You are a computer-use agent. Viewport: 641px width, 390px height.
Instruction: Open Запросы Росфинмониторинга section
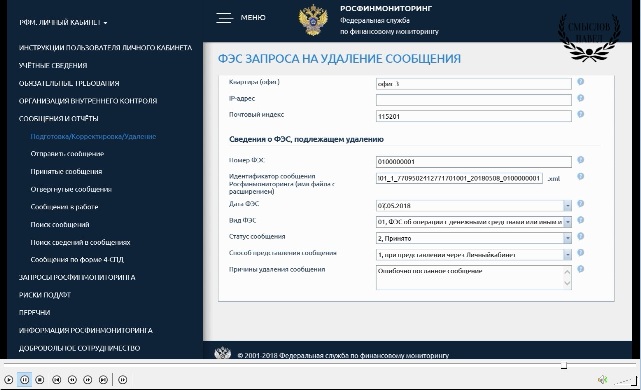pyautogui.click(x=77, y=277)
